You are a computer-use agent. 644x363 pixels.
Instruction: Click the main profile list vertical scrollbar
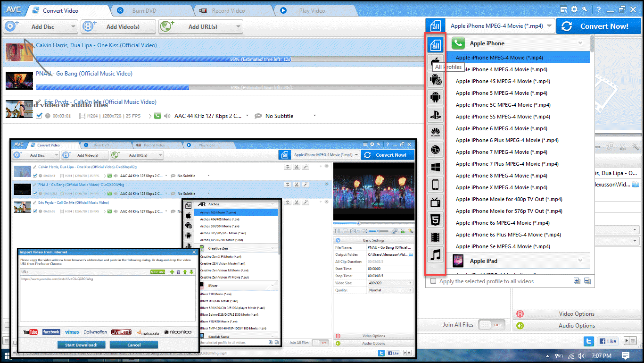click(x=592, y=44)
